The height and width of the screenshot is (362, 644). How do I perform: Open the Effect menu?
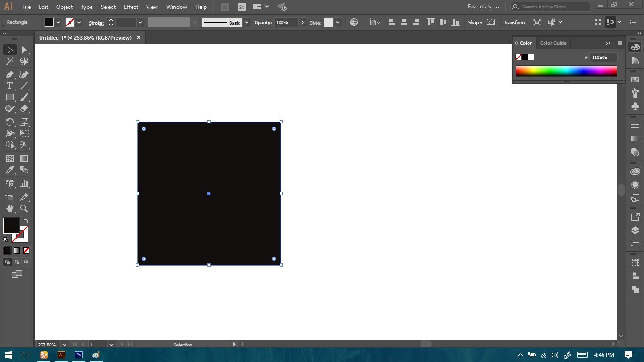point(131,7)
